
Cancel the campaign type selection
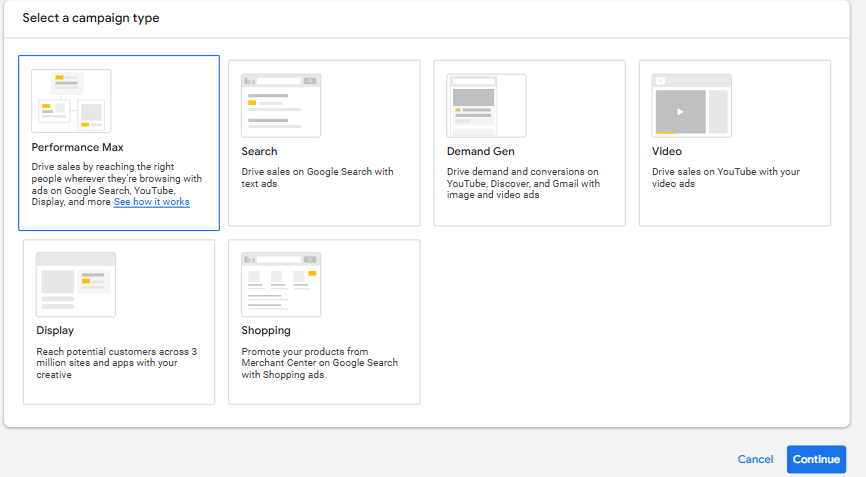pyautogui.click(x=755, y=459)
